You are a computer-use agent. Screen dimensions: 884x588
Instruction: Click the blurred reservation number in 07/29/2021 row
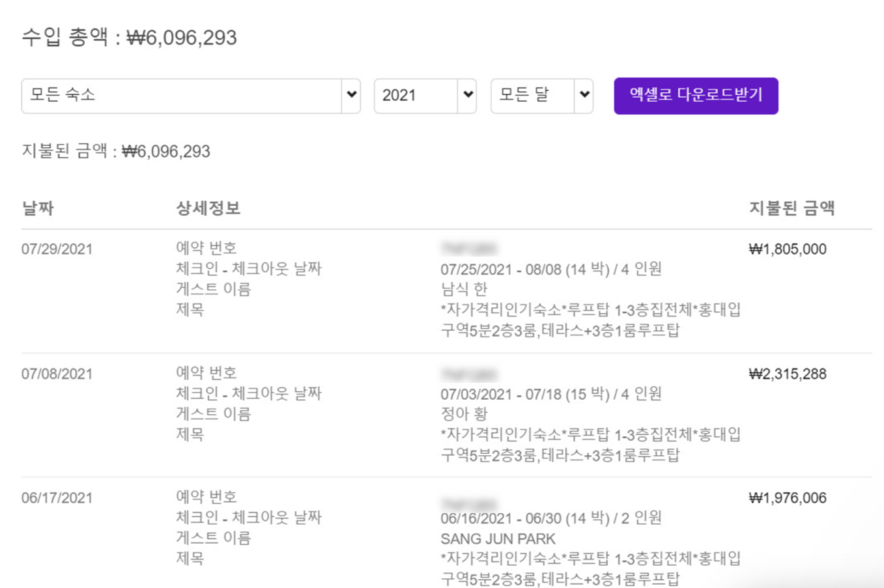pos(468,249)
